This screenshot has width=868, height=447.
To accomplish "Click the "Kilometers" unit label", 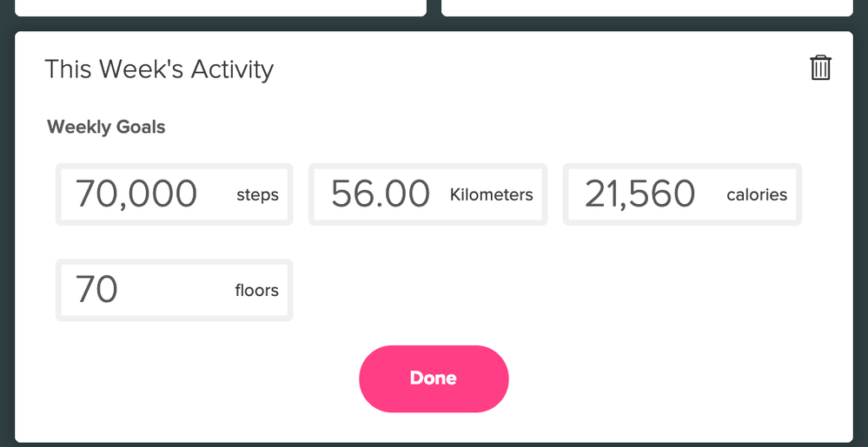I will [x=491, y=195].
